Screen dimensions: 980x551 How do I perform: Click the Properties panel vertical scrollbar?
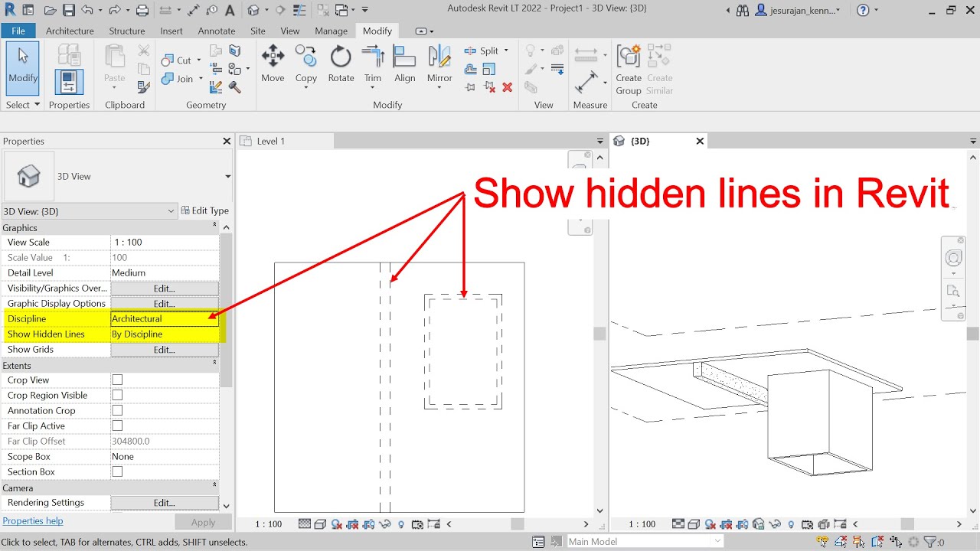(226, 310)
